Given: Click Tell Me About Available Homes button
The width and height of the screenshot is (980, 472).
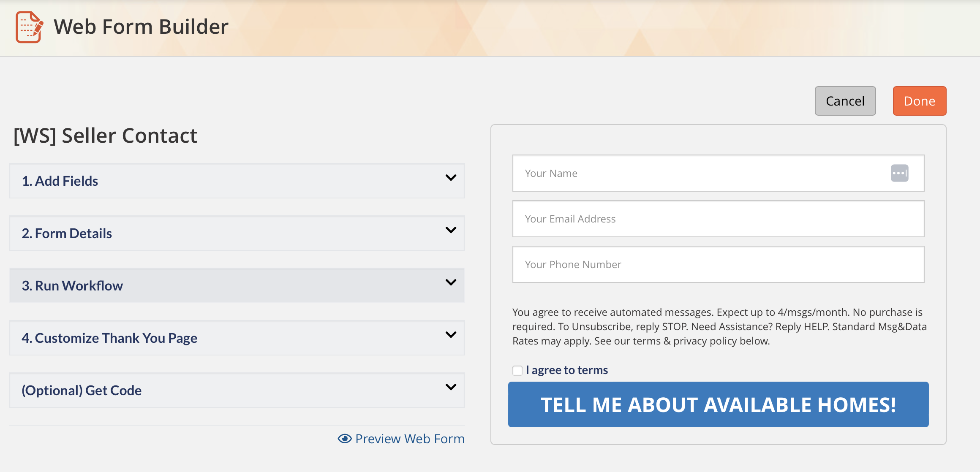Looking at the screenshot, I should click(x=718, y=404).
